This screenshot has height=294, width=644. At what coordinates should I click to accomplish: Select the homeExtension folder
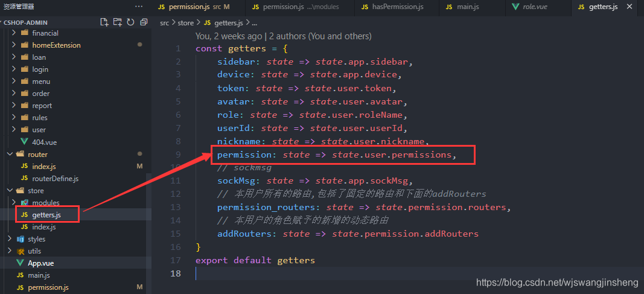(x=56, y=45)
